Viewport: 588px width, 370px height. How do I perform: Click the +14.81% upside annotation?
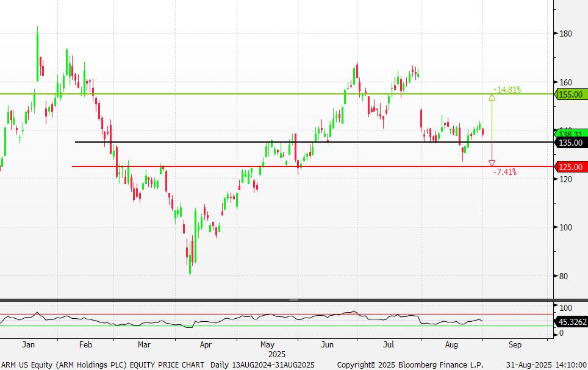pyautogui.click(x=507, y=90)
